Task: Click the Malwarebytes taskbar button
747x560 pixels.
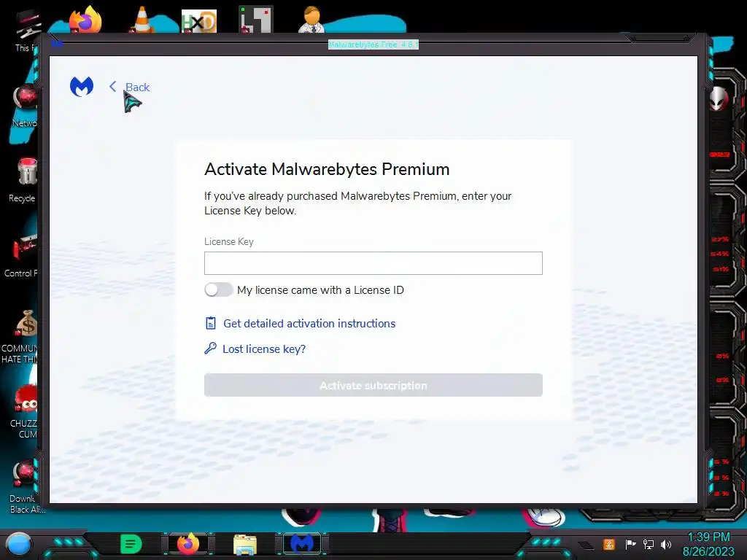Action: coord(302,544)
